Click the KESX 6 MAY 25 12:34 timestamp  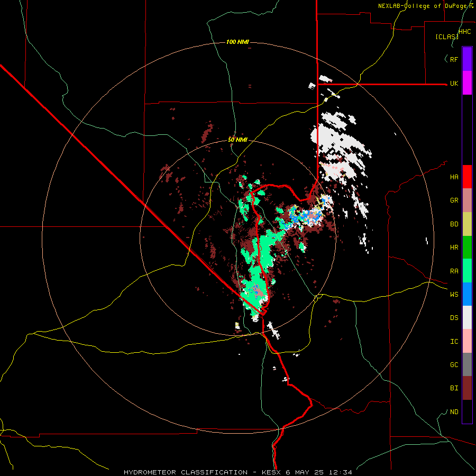point(307,472)
